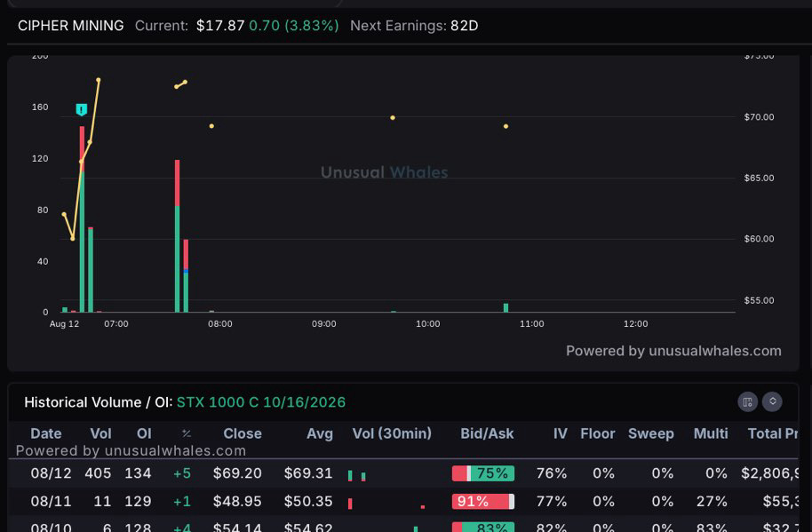
Task: Select the 08/11 date cell
Action: click(51, 501)
